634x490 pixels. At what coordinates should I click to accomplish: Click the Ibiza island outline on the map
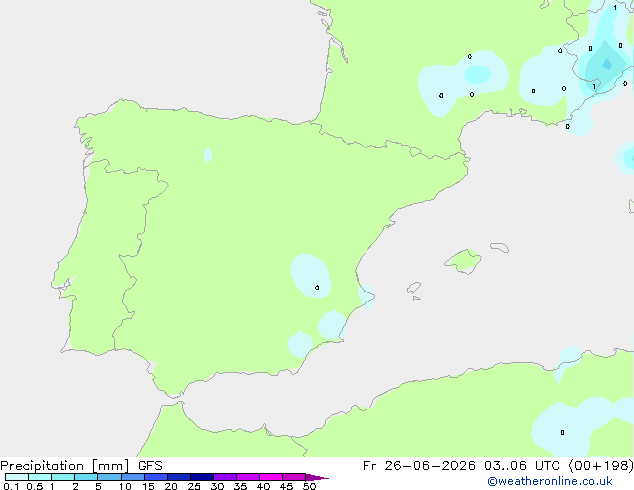tap(414, 288)
